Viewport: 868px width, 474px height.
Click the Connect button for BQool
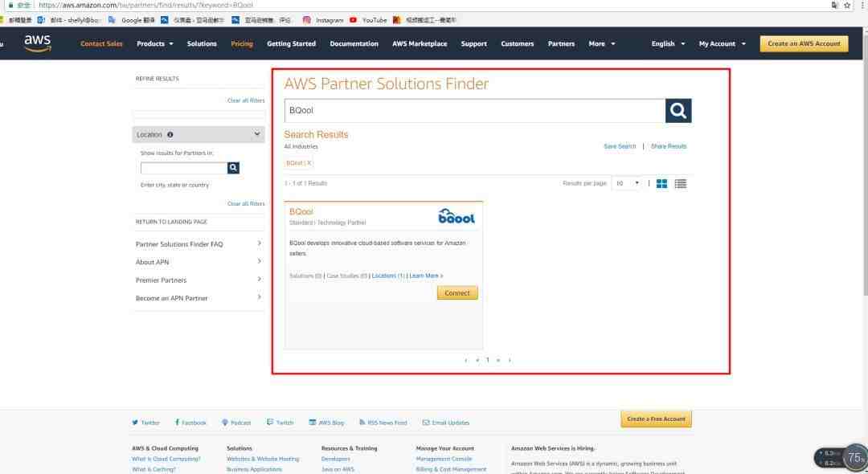(x=457, y=292)
